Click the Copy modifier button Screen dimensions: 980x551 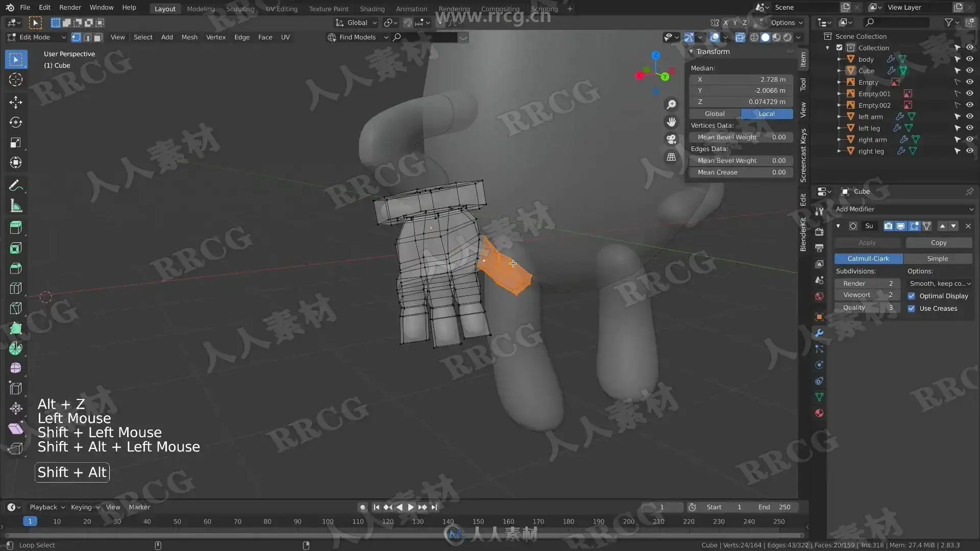938,243
